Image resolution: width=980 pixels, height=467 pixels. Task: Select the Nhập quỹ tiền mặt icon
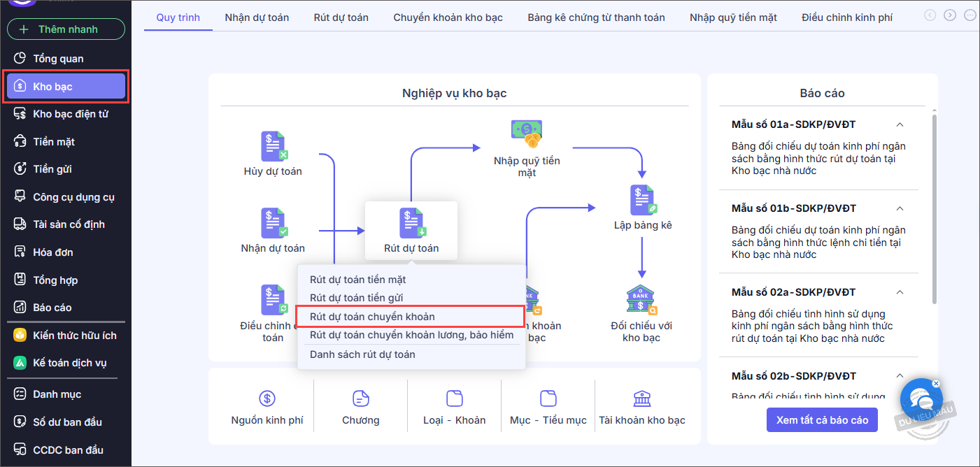pyautogui.click(x=527, y=134)
